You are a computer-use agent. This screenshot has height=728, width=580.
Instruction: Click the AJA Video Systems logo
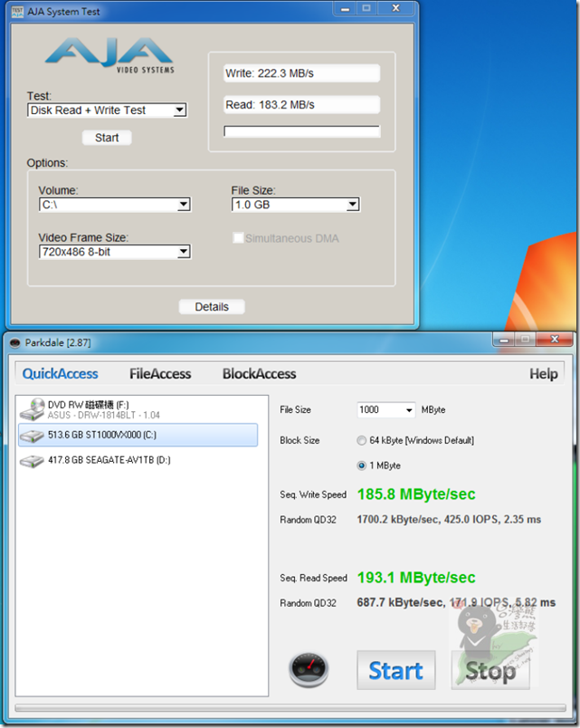pos(109,56)
